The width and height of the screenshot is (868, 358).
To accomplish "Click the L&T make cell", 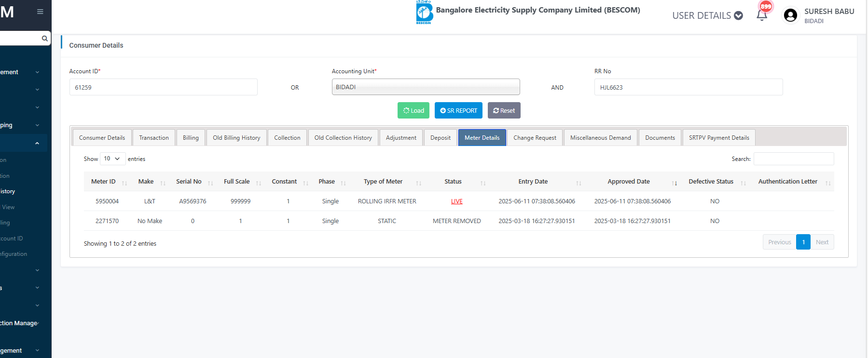I will click(150, 201).
